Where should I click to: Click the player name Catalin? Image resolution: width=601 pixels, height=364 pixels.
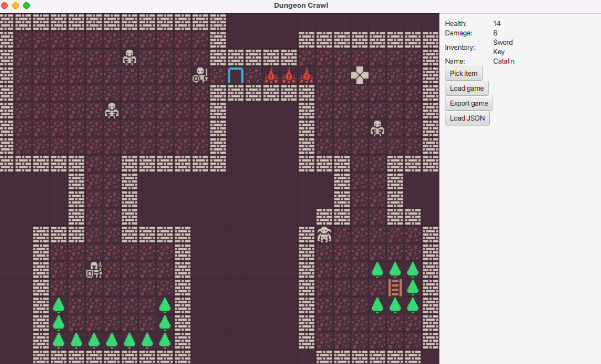pos(504,61)
